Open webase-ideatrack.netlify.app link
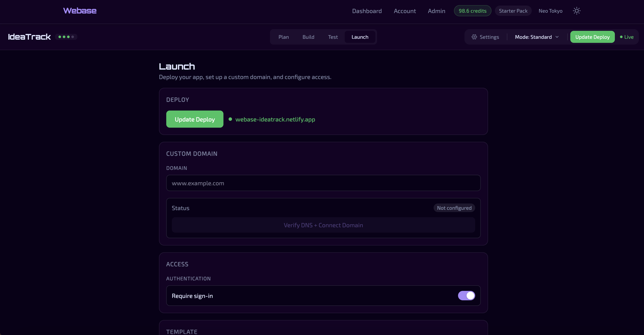The image size is (644, 335). point(275,119)
